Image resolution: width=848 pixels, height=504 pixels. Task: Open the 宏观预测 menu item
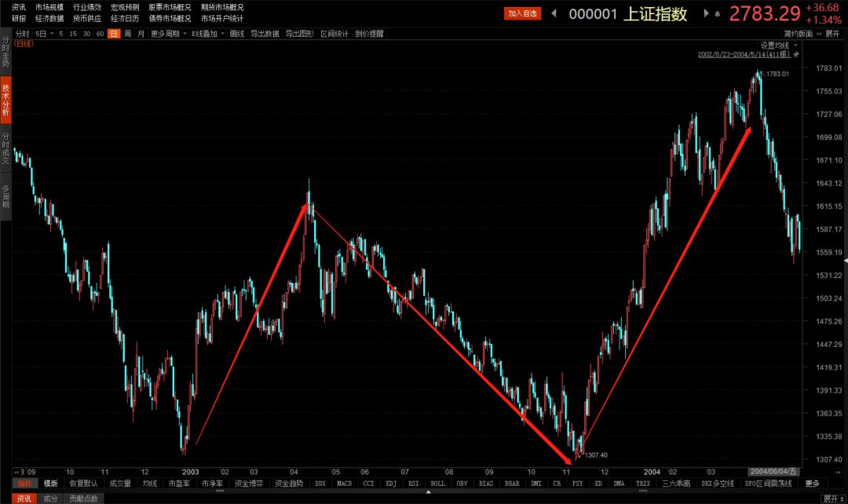[x=124, y=6]
